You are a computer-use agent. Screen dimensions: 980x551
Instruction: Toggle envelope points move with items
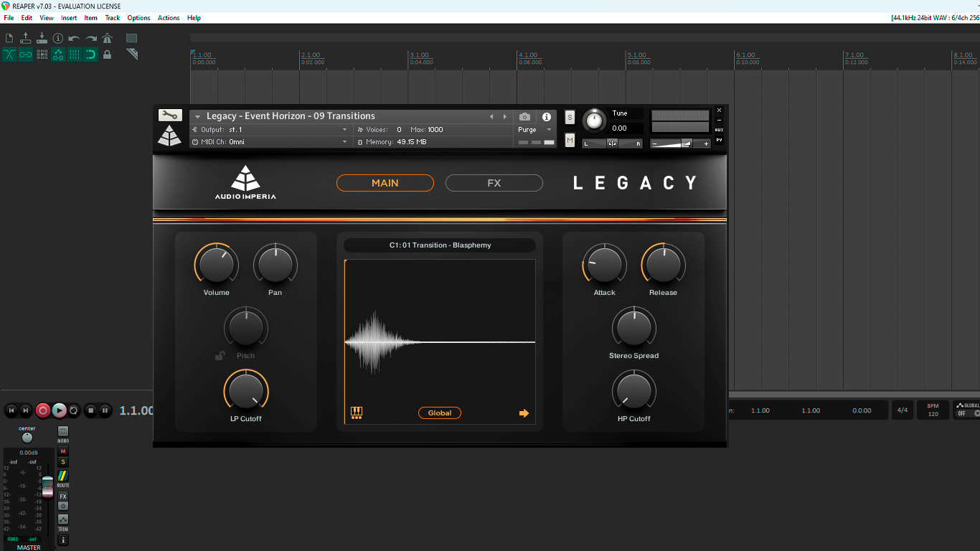click(58, 55)
